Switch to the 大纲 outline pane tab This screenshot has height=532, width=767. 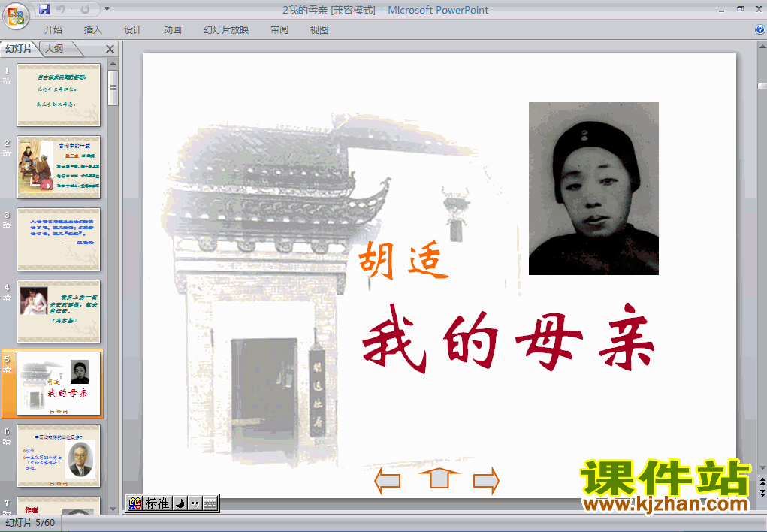click(x=55, y=48)
